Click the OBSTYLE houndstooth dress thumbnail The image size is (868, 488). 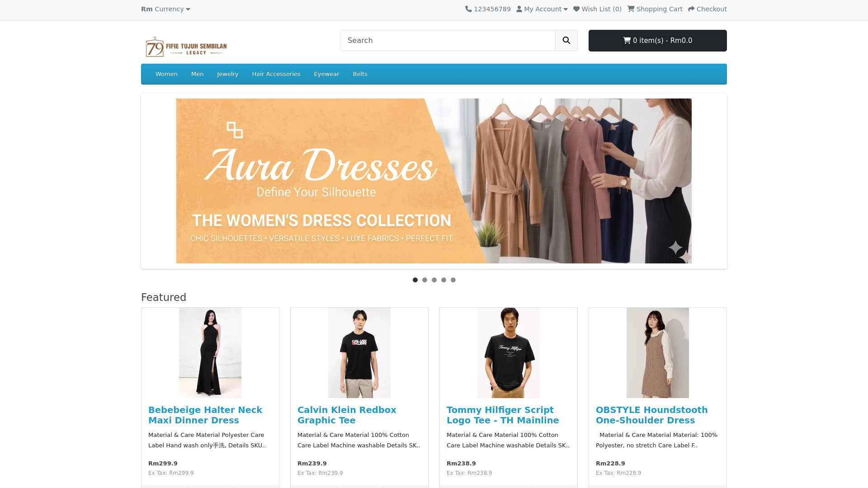(658, 353)
